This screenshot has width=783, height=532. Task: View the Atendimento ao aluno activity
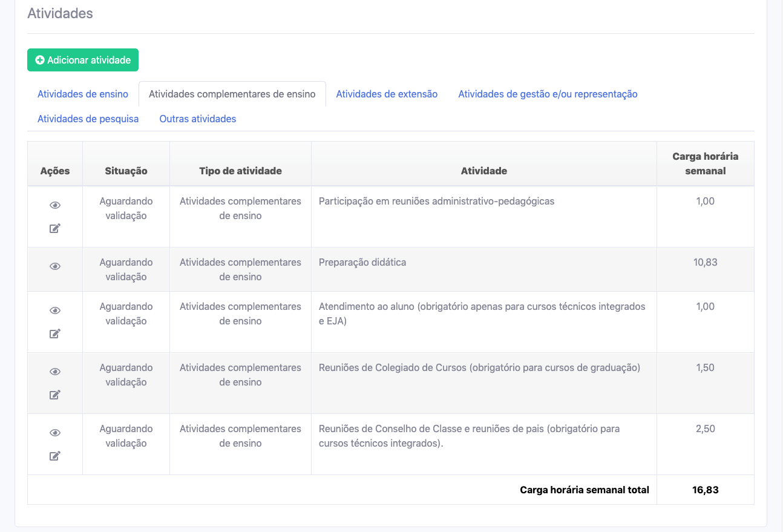pos(55,310)
